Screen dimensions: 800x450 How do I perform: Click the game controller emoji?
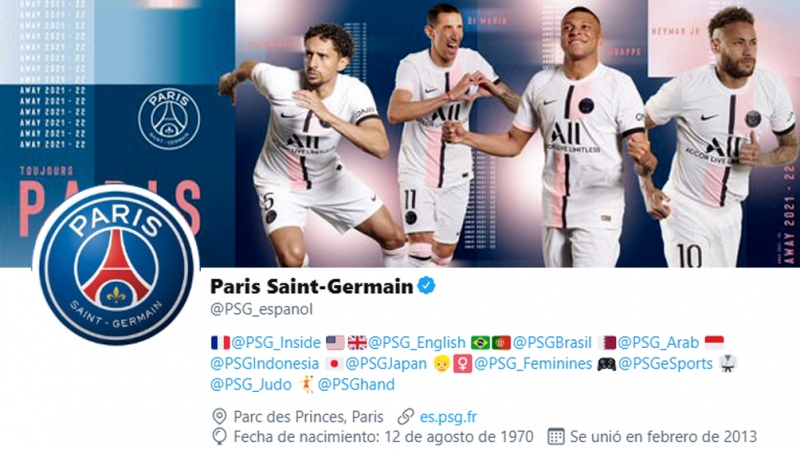click(607, 364)
